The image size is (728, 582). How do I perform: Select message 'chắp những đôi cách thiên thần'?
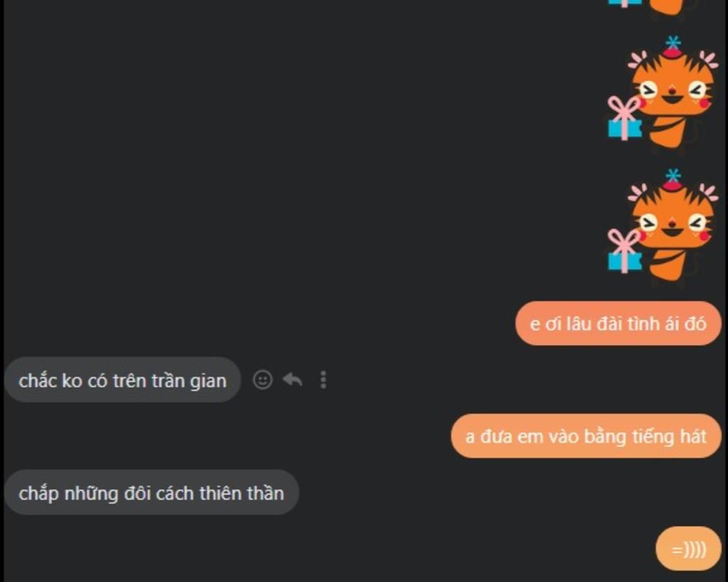[x=151, y=492]
